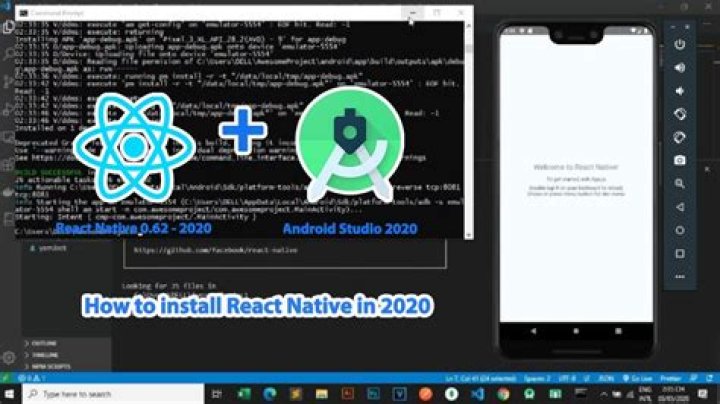Open Visual Studio Code from taskbar

478,394
